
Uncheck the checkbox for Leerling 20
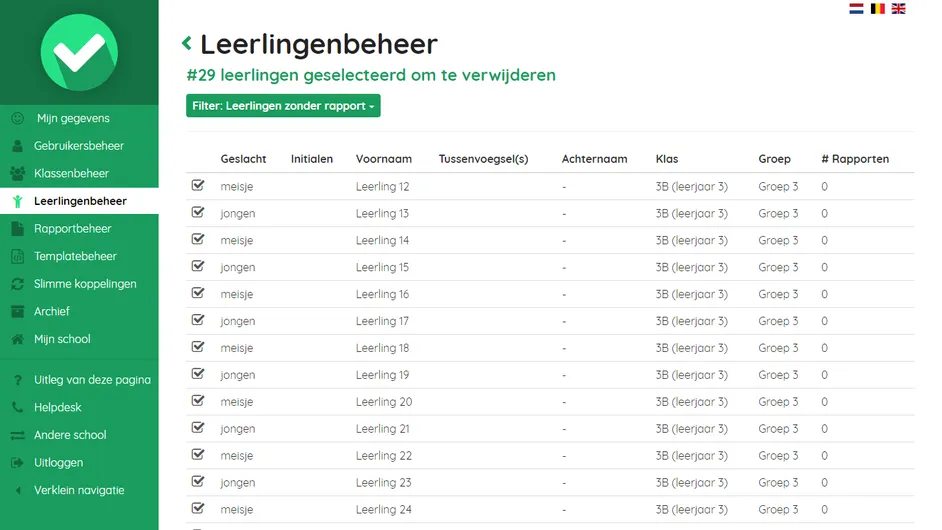(198, 401)
